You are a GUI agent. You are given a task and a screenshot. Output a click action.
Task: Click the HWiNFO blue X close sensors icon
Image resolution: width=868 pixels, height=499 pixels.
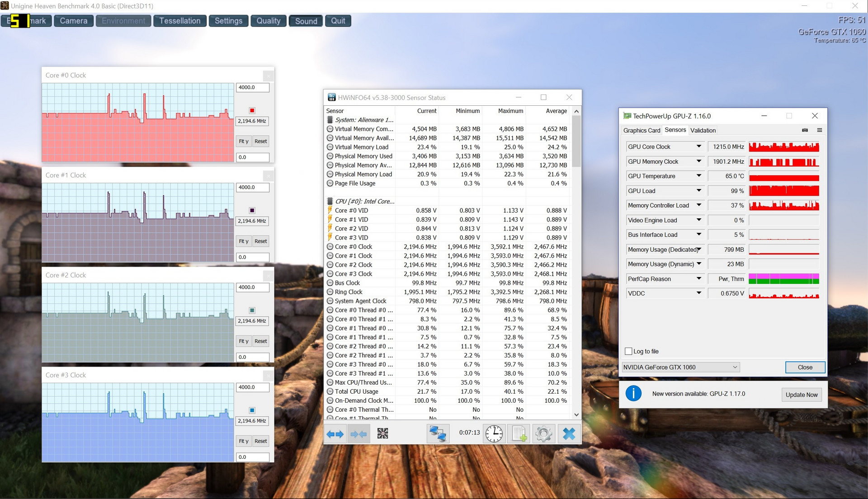[569, 434]
